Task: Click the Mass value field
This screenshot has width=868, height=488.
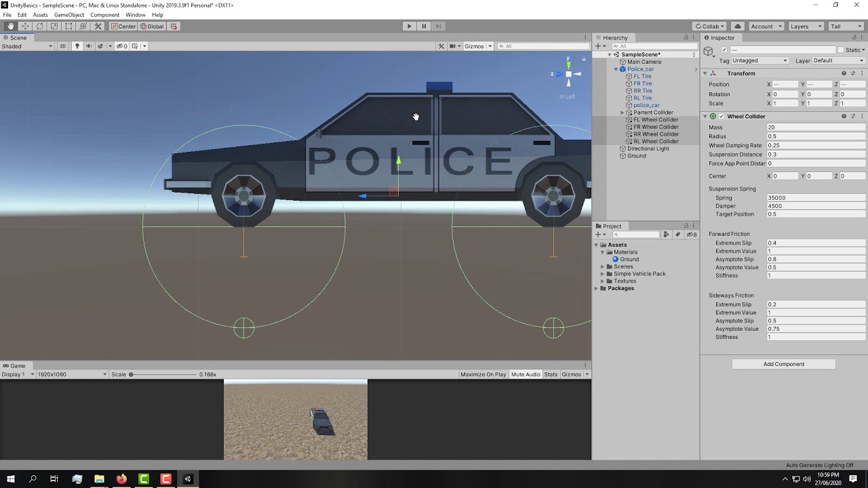Action: 816,127
